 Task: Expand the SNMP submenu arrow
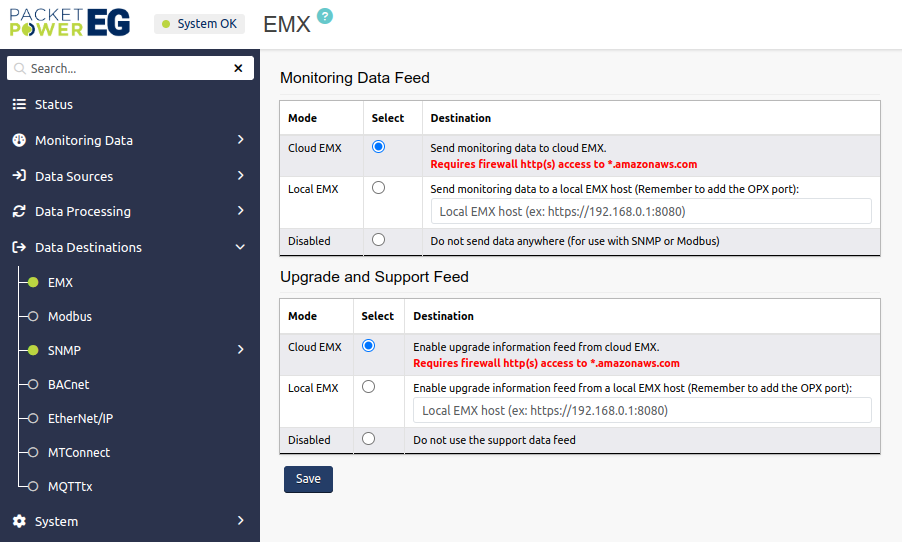[x=240, y=350]
